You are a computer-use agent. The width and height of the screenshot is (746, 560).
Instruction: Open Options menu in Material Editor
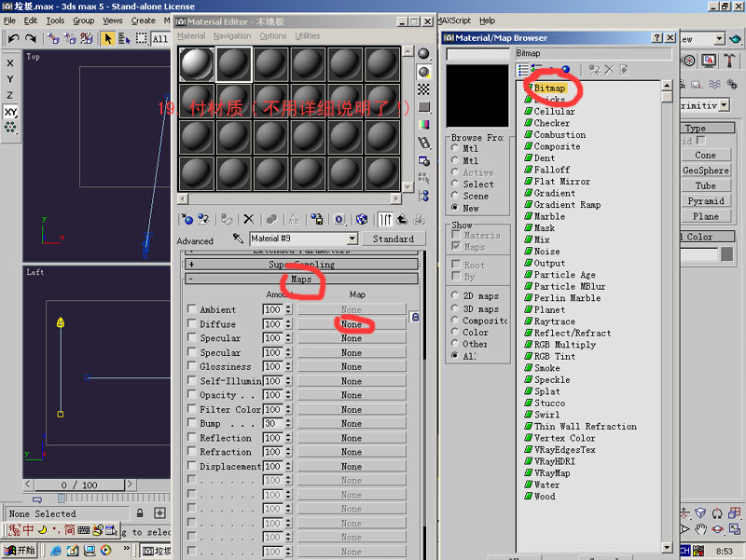[x=273, y=35]
